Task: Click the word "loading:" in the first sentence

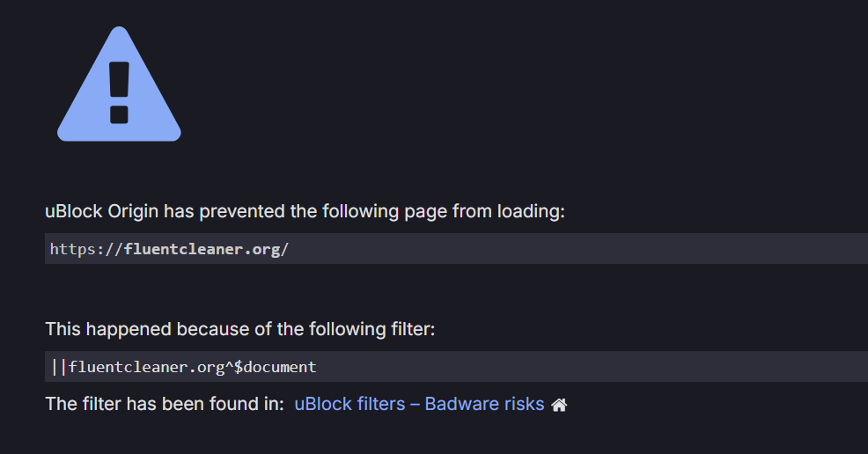Action: pyautogui.click(x=531, y=211)
